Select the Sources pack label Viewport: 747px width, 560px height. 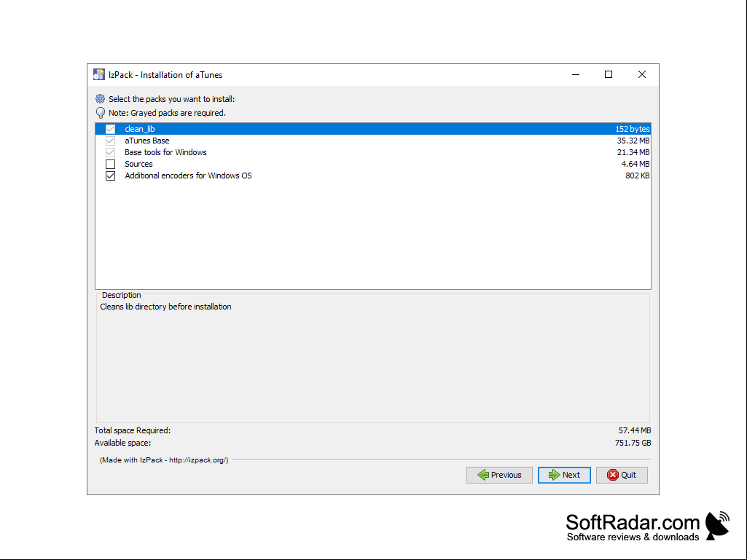tap(138, 165)
